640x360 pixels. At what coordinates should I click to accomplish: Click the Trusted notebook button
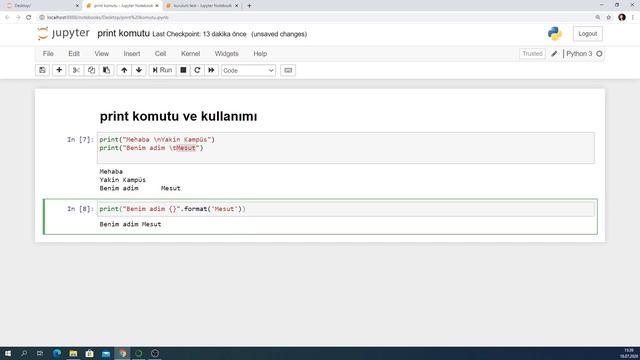click(532, 53)
